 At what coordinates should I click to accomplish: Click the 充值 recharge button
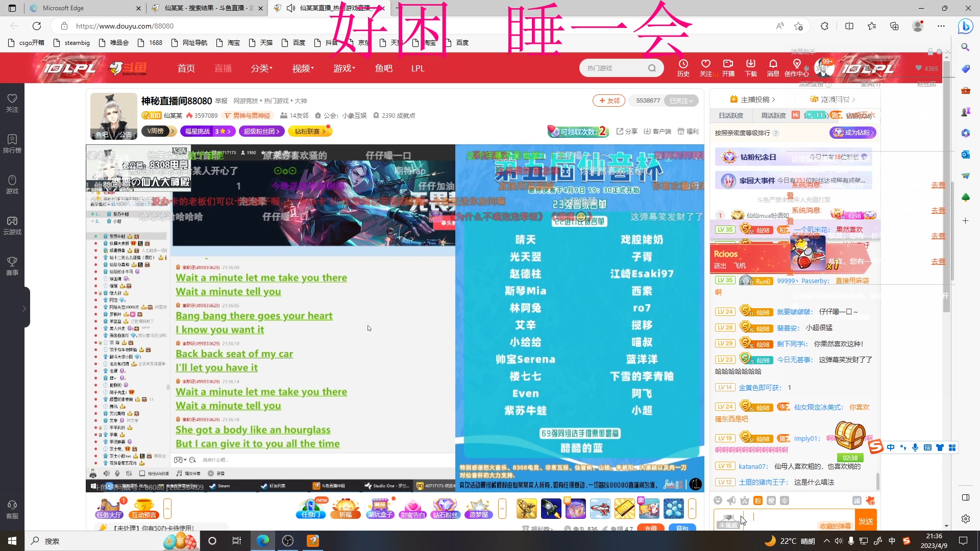(651, 528)
